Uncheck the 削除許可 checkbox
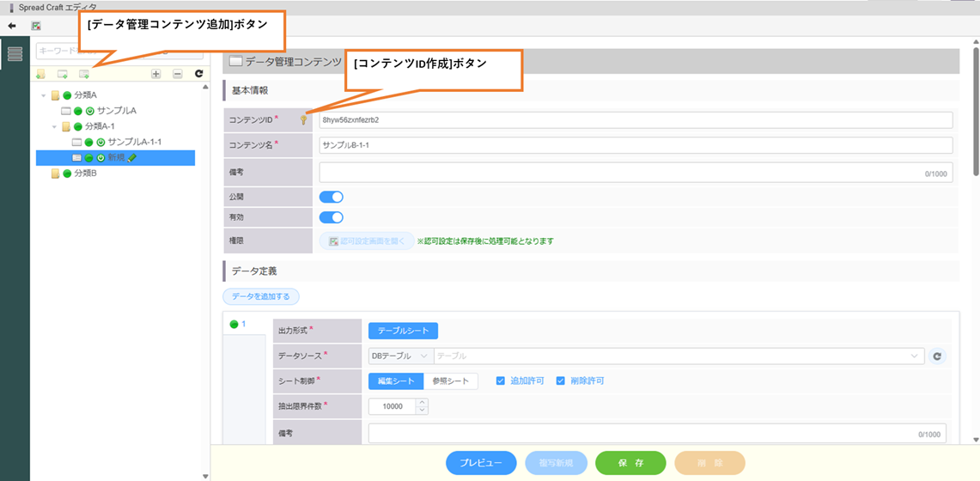The image size is (980, 481). 561,381
